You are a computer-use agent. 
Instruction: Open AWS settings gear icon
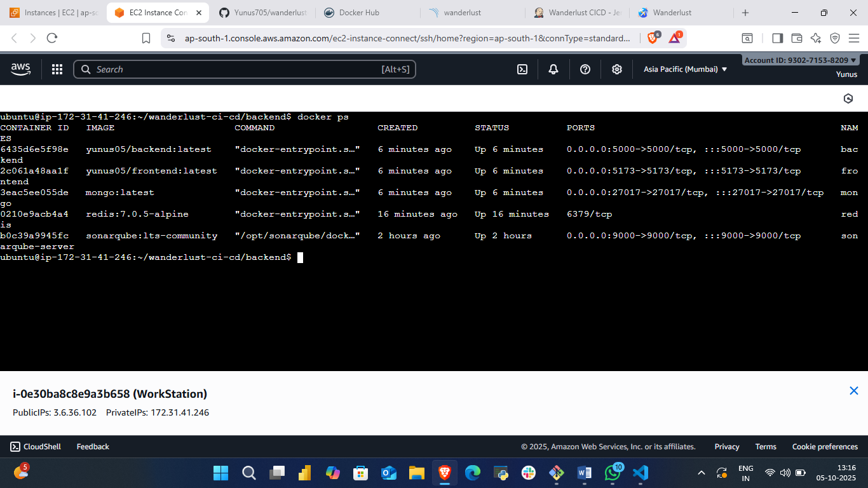click(616, 69)
